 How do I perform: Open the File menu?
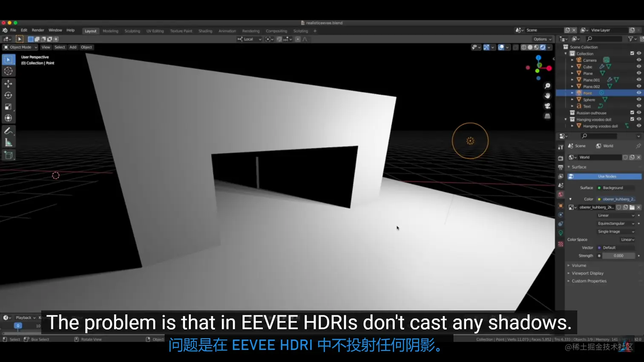[x=13, y=30]
